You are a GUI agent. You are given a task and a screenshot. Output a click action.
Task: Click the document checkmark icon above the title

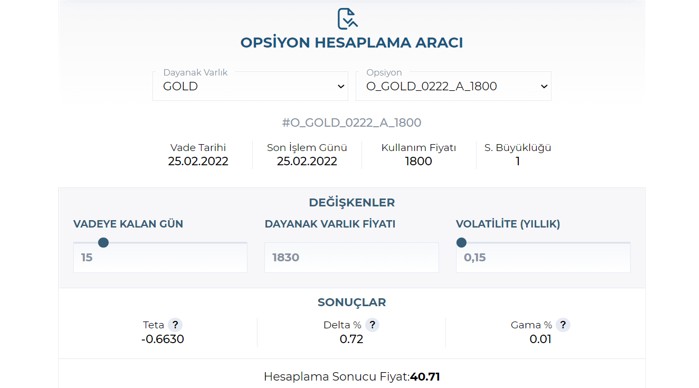click(x=347, y=18)
